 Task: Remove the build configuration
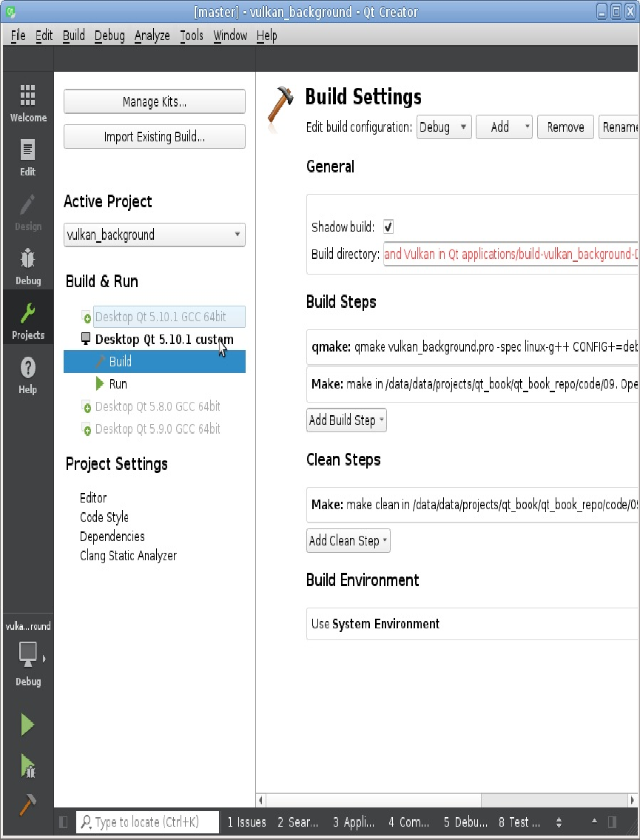(565, 127)
